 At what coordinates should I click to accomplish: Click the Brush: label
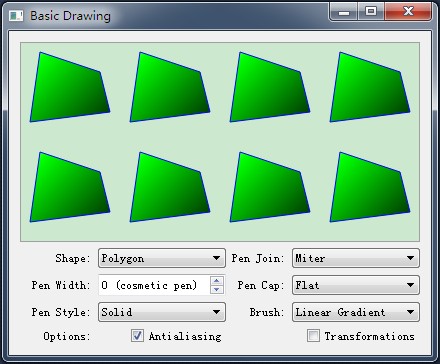pos(267,312)
